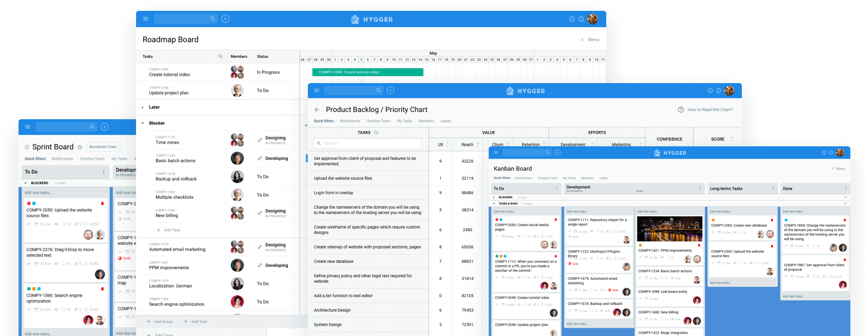This screenshot has height=336, width=868.
Task: Click the plus icon in Roadmap Board header
Action: 226,19
